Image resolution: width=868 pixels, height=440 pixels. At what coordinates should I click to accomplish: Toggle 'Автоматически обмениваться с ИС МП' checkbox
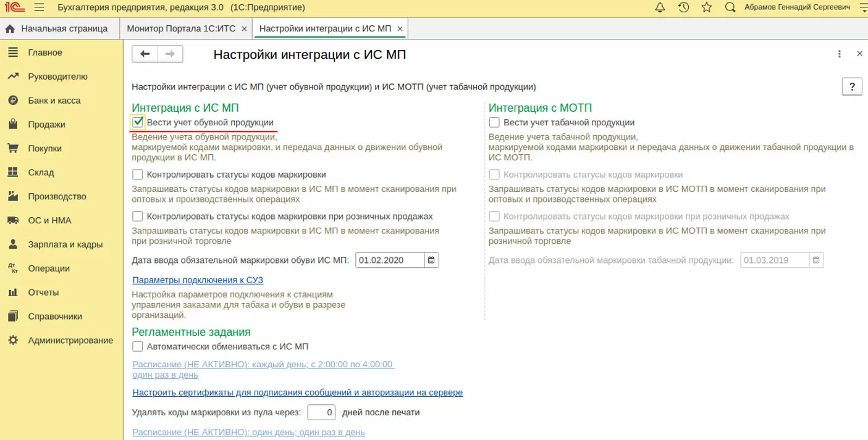pos(138,346)
